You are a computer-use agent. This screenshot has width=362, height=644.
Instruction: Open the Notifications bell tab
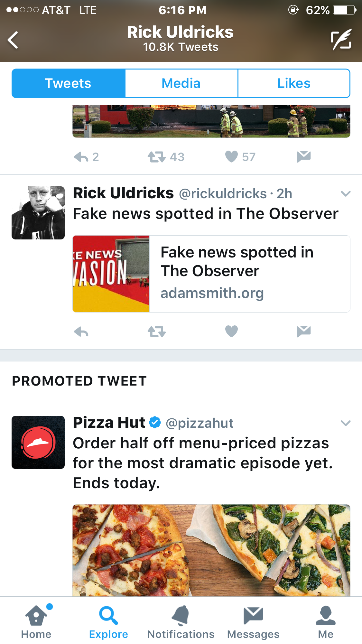click(181, 622)
